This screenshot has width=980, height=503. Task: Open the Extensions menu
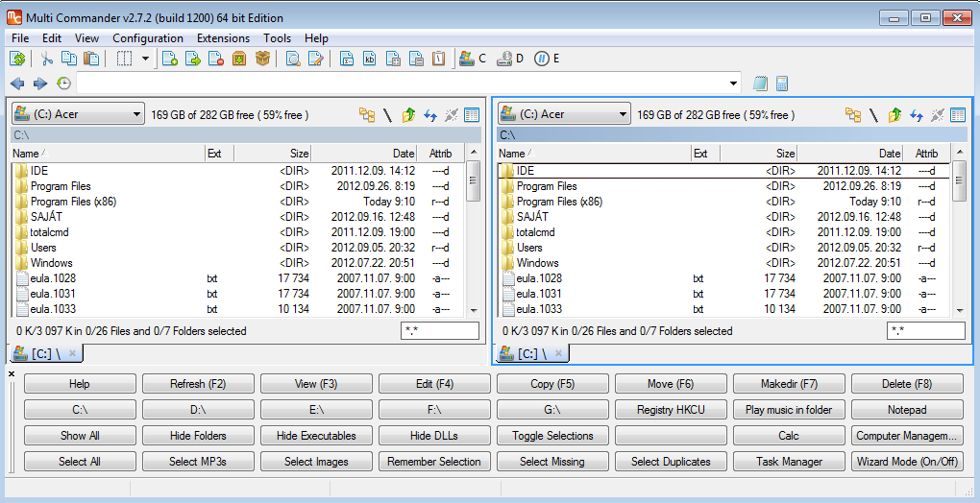(223, 38)
